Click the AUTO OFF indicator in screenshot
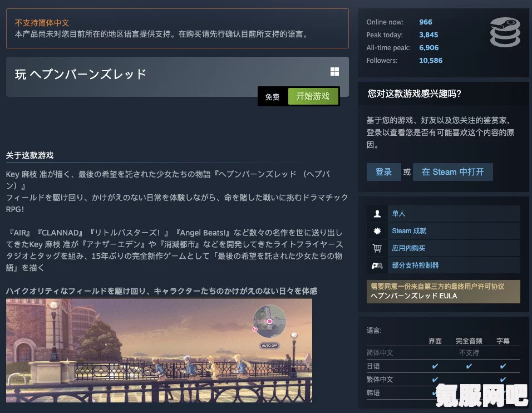Viewport: 532px width, 413px height. click(x=270, y=346)
